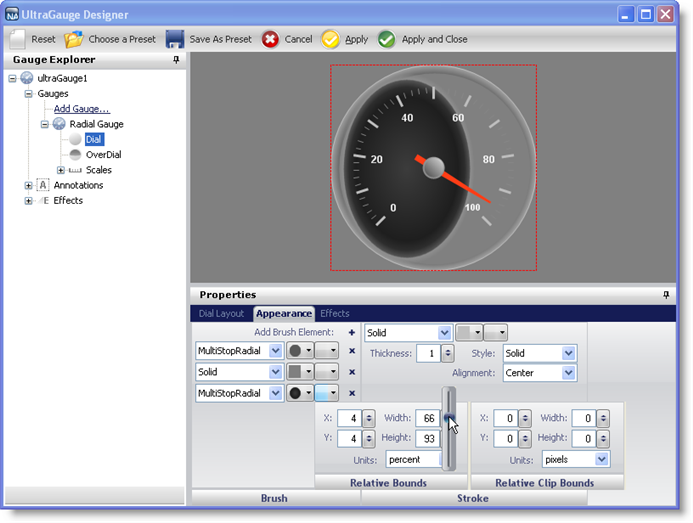Open Relative Bounds Units percent dropdown

[x=414, y=460]
